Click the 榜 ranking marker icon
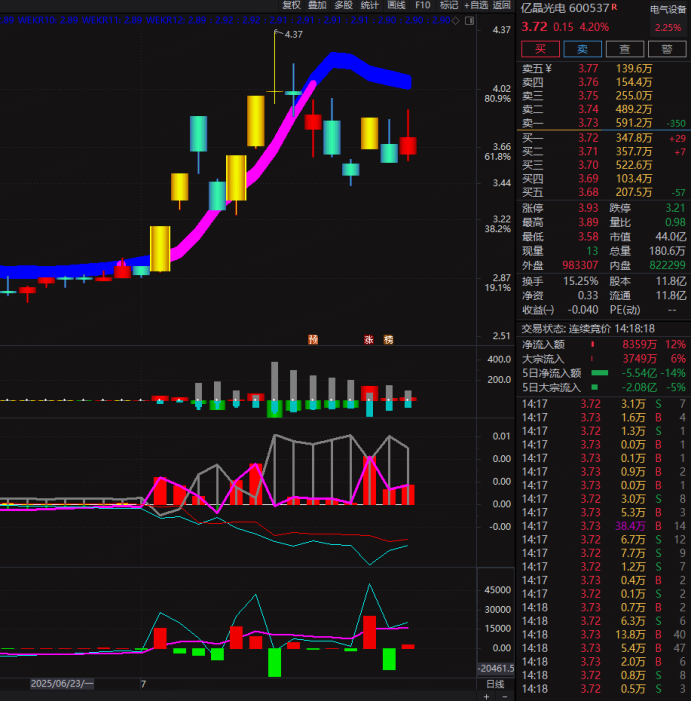Image resolution: width=692 pixels, height=701 pixels. [388, 340]
